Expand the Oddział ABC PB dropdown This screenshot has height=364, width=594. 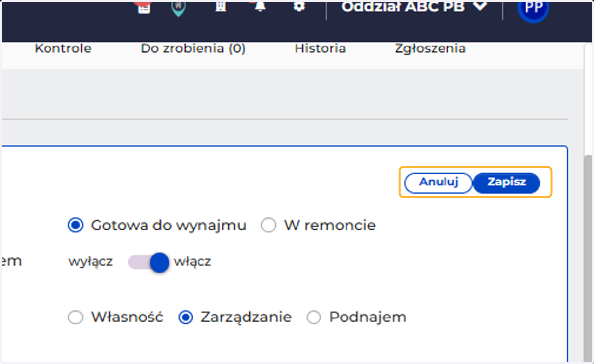click(x=414, y=7)
